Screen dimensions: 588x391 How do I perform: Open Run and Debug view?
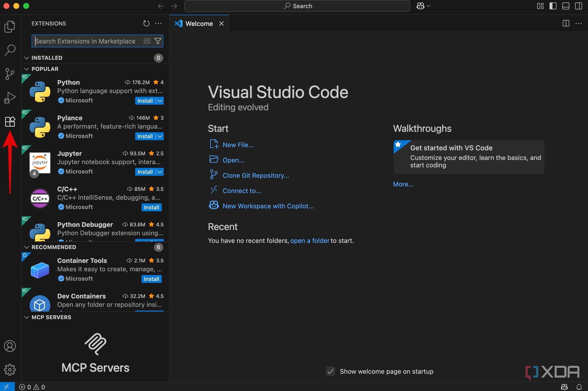pyautogui.click(x=10, y=98)
